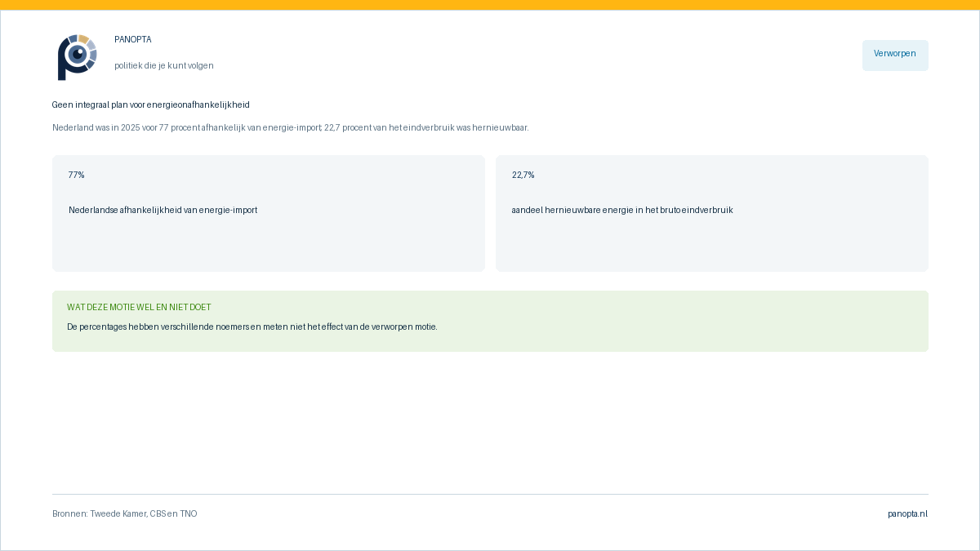
Task: Click label 'aandeel hernieuwbare energie in het bruto eindverbruik'
Action: [x=622, y=211]
